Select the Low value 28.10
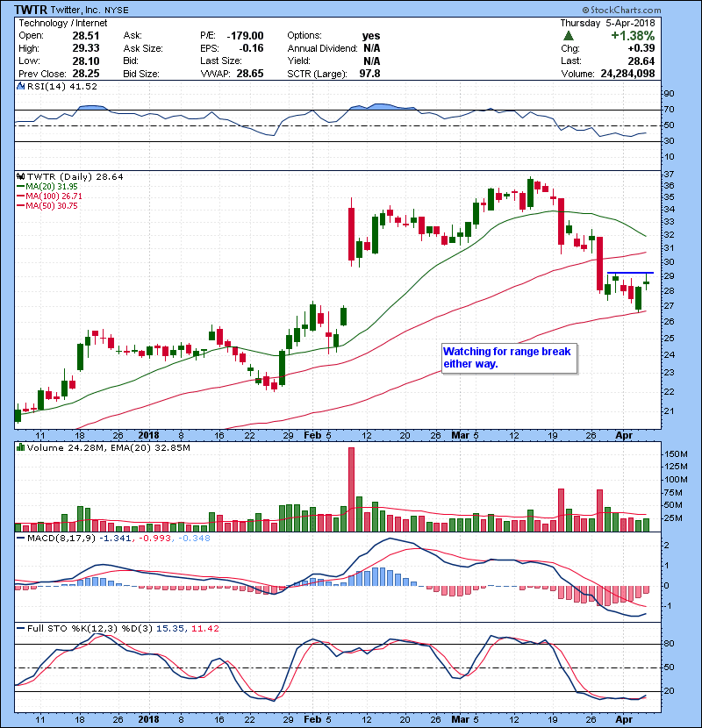Screen dimensions: 702x728 click(85, 61)
